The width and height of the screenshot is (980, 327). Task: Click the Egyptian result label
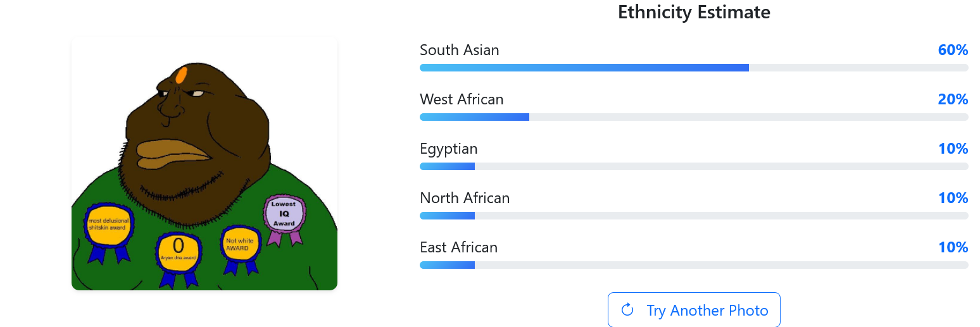tap(448, 149)
